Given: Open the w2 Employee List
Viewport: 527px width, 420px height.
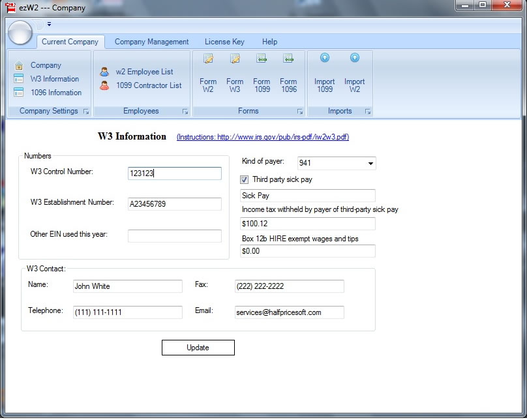Looking at the screenshot, I should tap(145, 72).
